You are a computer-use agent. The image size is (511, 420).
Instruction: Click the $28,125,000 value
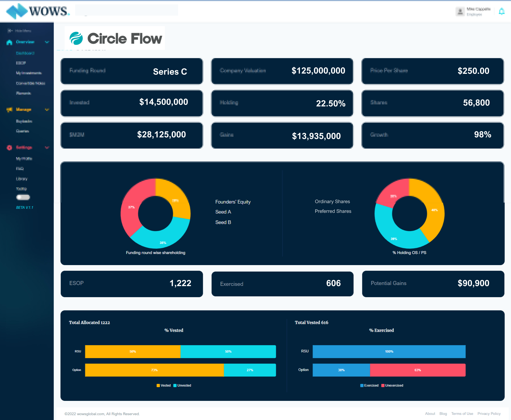click(162, 134)
